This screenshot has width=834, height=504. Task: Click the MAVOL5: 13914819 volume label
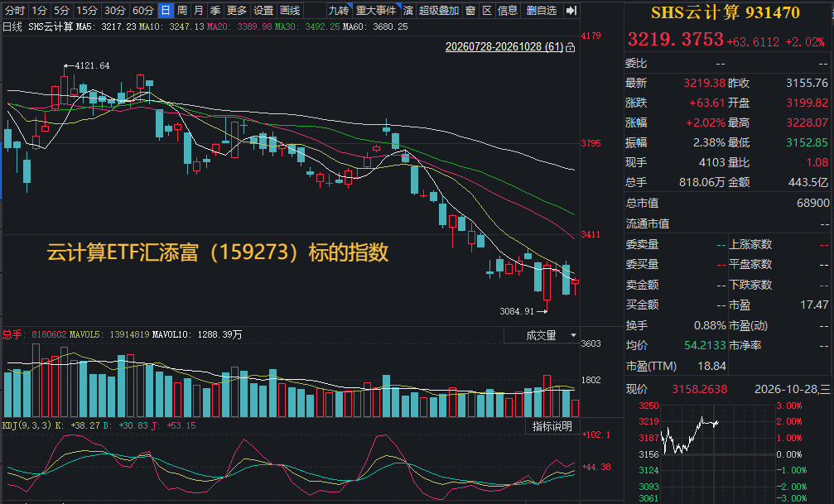point(110,335)
